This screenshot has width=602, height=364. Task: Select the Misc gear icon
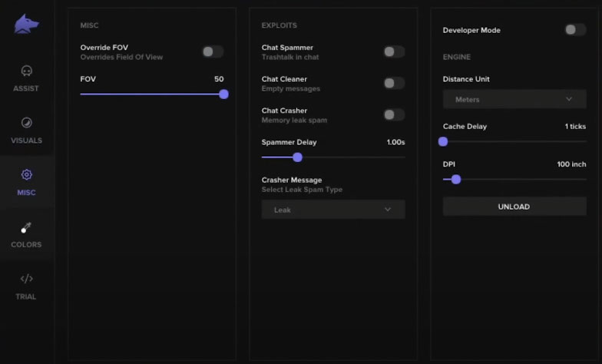point(26,175)
